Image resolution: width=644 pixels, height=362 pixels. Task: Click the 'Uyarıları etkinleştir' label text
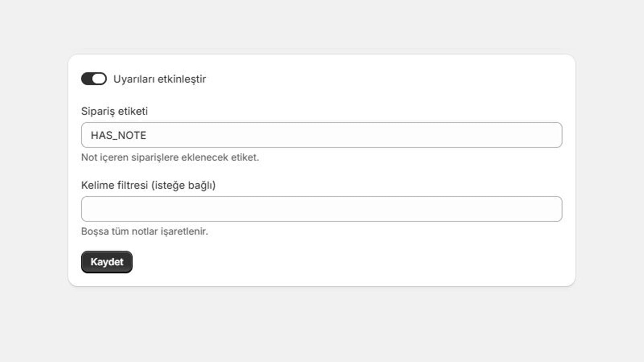point(159,79)
